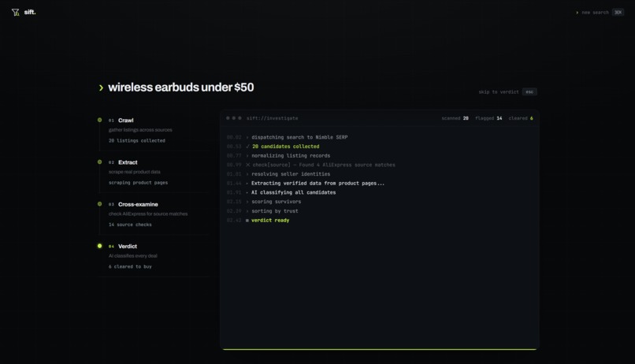Click 'gather listings across sources' description

[140, 130]
